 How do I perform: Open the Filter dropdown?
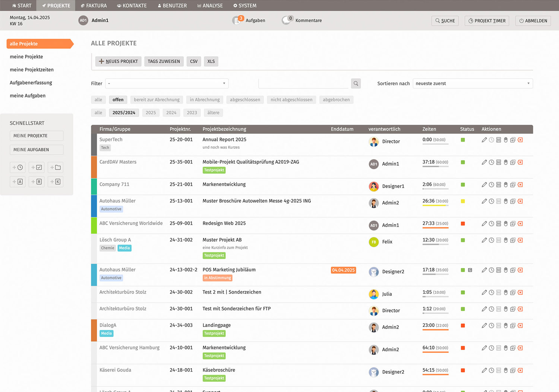click(x=167, y=83)
